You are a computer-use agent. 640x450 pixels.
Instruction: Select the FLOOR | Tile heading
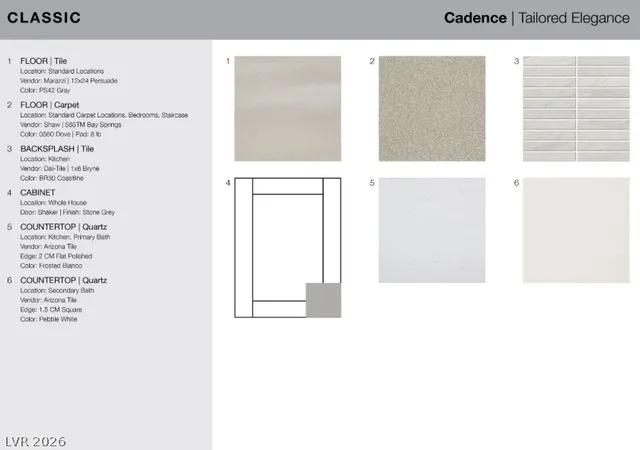[44, 61]
